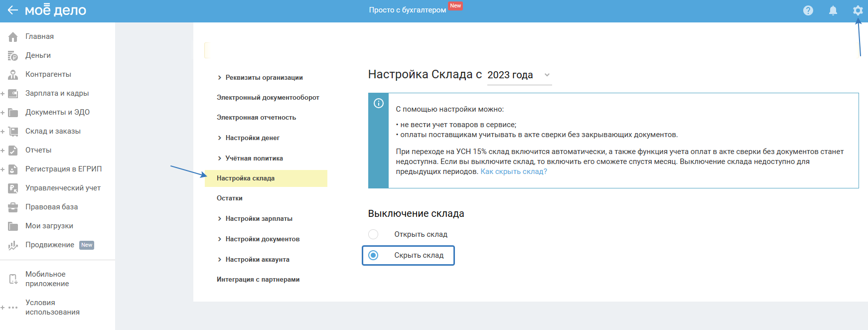The height and width of the screenshot is (330, 868).
Task: Open the settings gear icon
Action: click(x=858, y=10)
